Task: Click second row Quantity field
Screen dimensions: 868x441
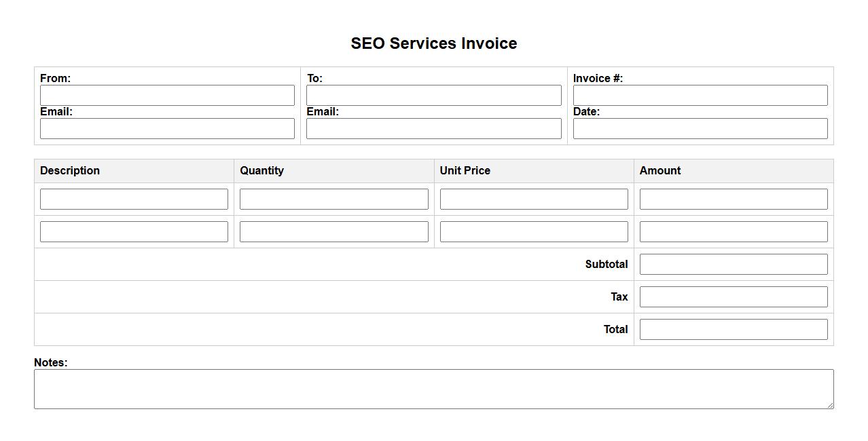Action: pos(333,231)
